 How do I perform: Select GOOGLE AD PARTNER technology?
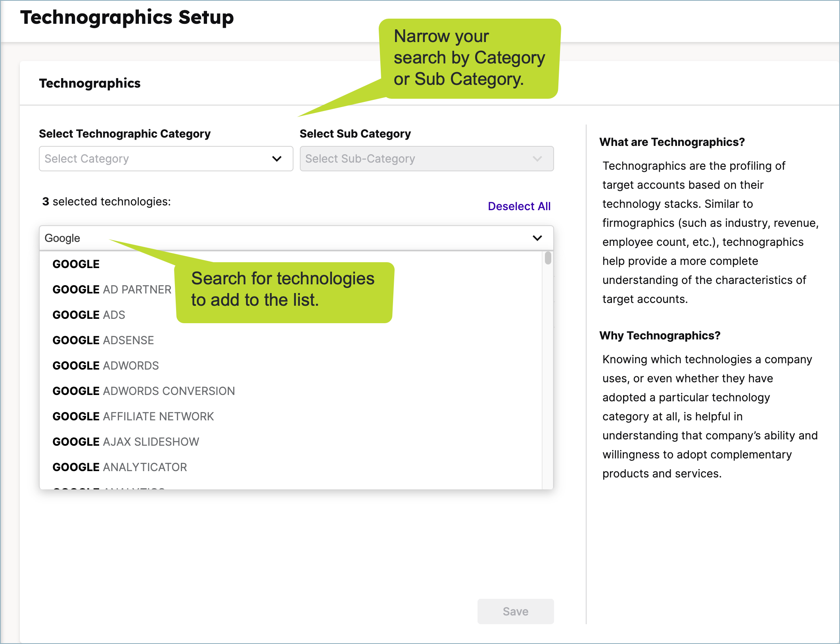click(x=112, y=289)
